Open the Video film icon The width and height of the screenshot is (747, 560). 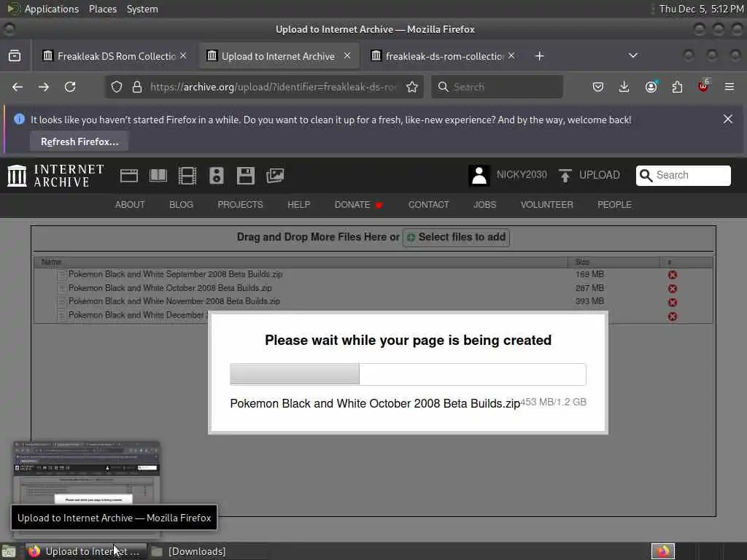click(187, 176)
